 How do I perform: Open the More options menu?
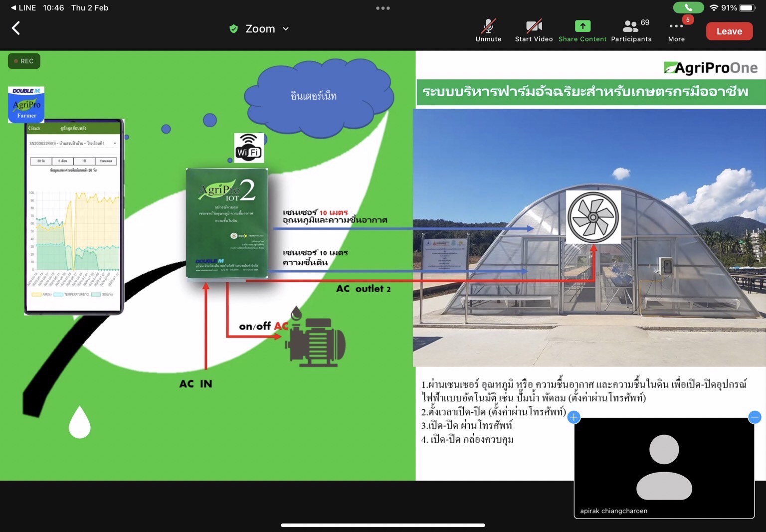(676, 31)
